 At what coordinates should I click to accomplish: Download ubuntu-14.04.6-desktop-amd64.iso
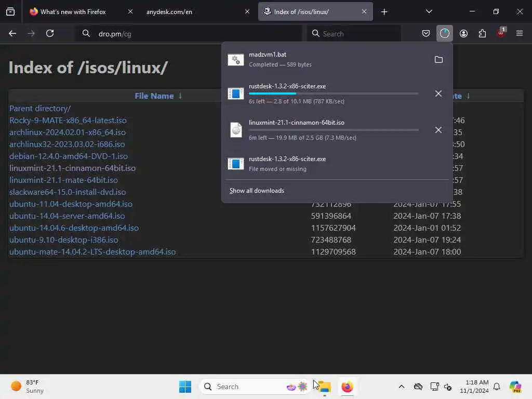(74, 228)
